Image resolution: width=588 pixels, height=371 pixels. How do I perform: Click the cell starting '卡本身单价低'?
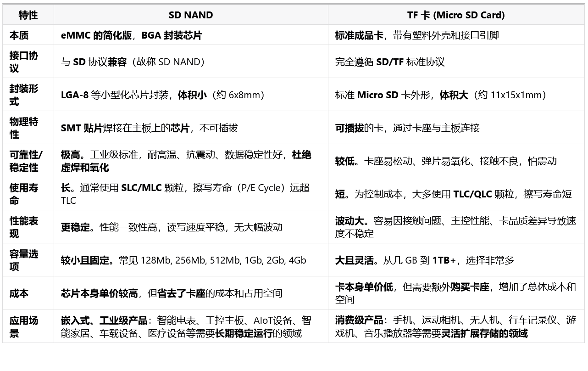[456, 293]
